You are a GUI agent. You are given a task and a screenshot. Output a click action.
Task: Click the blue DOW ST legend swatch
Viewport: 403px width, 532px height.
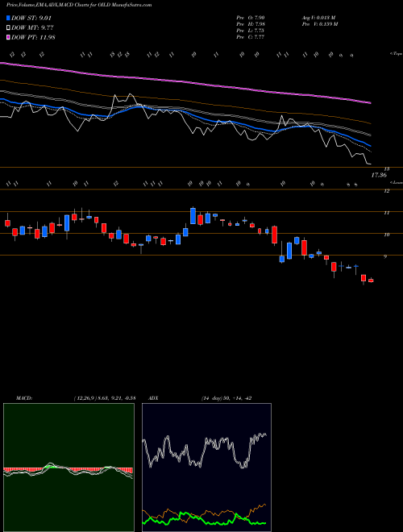(8, 19)
